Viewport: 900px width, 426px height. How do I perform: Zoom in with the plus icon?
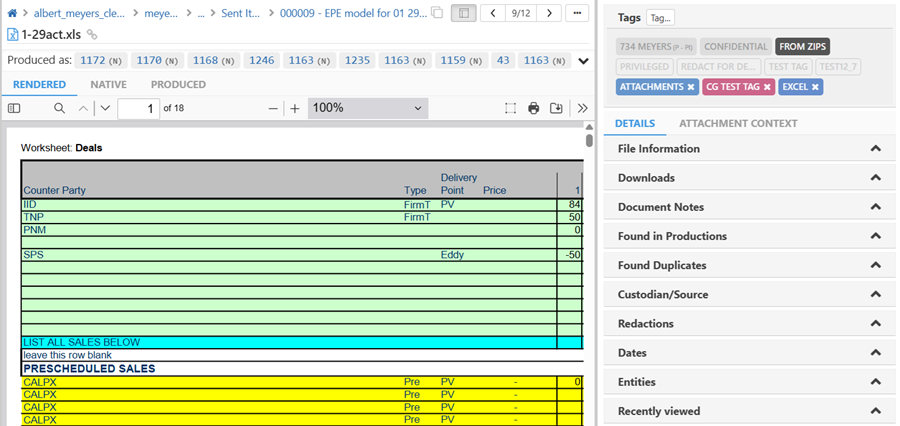click(x=294, y=108)
